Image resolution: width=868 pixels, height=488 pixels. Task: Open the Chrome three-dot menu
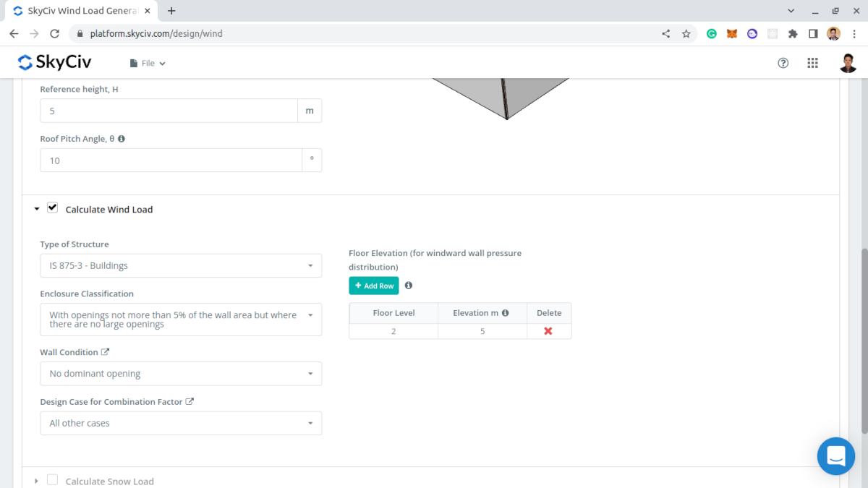click(854, 33)
